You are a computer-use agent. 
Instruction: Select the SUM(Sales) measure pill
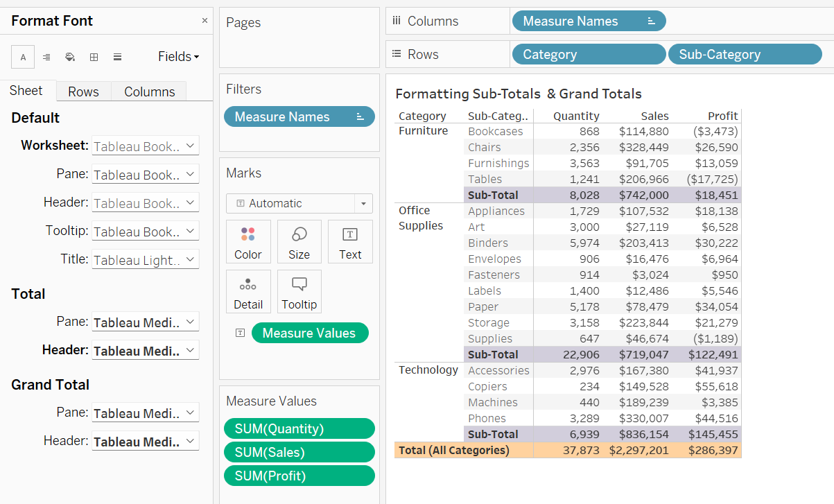click(x=299, y=452)
